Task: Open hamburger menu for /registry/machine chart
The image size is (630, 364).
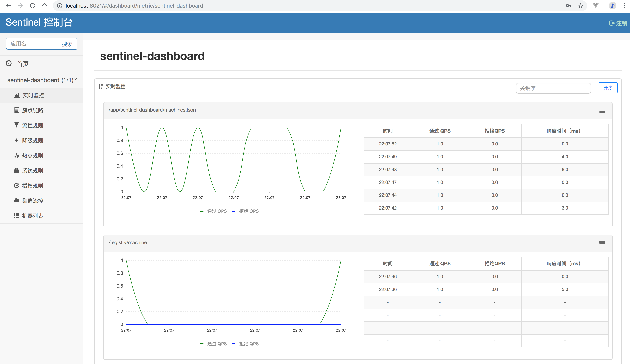Action: click(x=602, y=243)
